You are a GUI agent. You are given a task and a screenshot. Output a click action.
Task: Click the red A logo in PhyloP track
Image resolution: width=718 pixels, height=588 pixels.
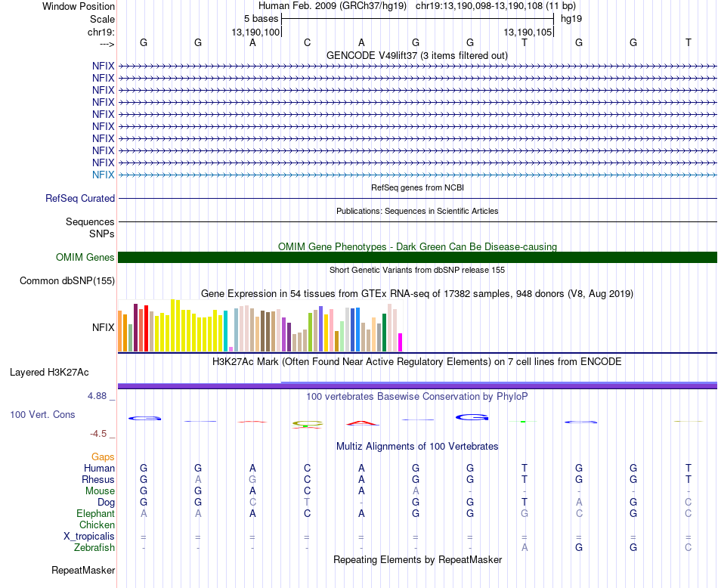pos(362,423)
